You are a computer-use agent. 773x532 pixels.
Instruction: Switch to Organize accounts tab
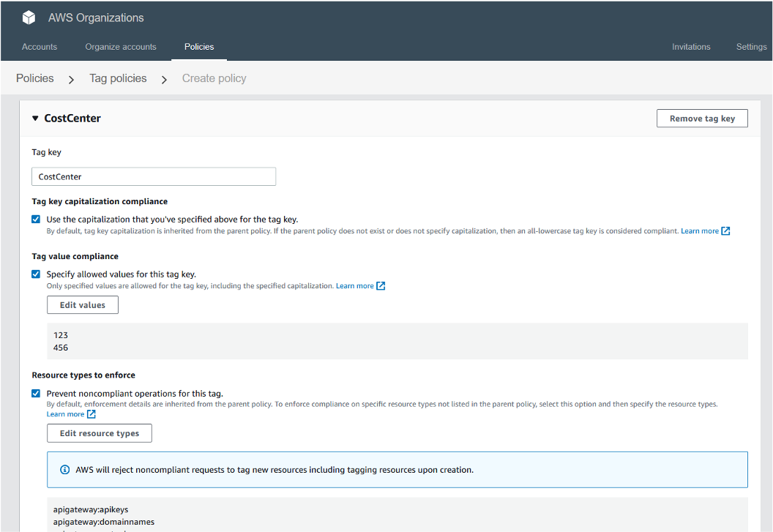[121, 47]
